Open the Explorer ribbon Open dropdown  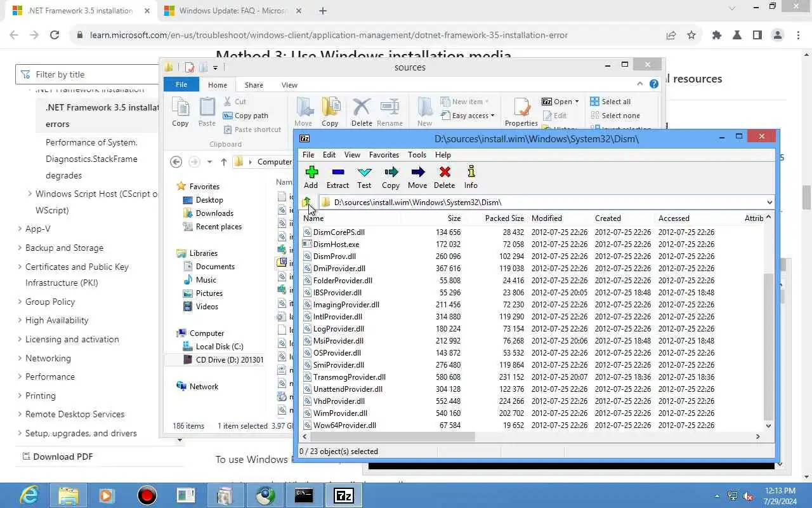(x=560, y=102)
